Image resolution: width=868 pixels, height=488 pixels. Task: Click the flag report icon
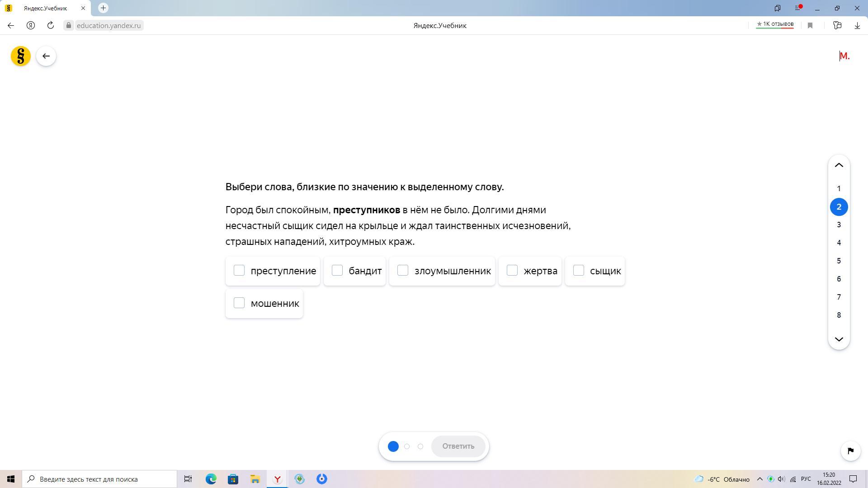coord(850,450)
